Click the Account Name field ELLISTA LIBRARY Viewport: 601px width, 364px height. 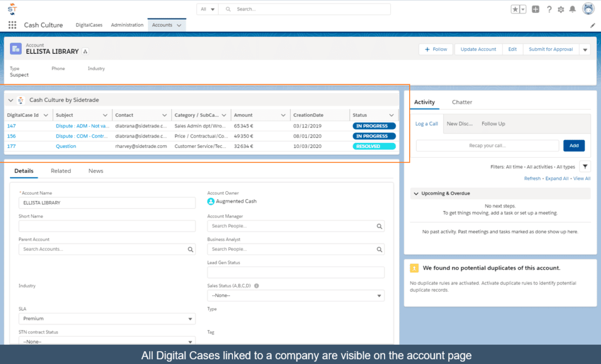(x=107, y=203)
